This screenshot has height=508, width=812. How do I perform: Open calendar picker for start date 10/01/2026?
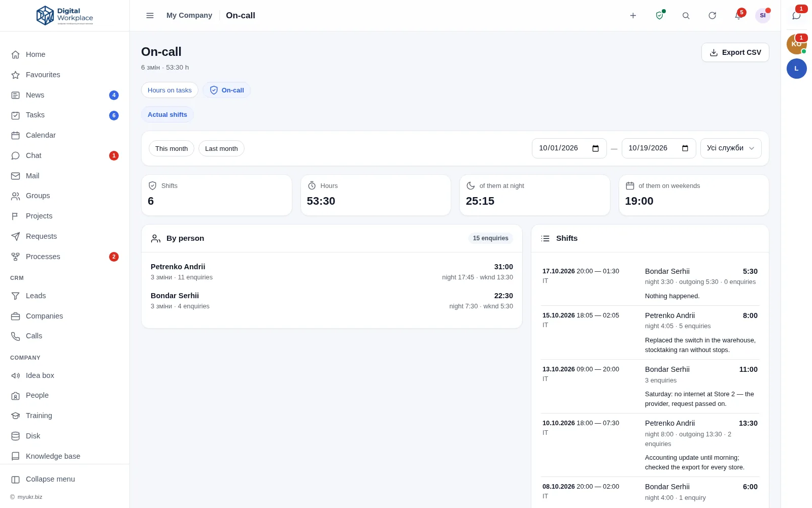pyautogui.click(x=596, y=148)
